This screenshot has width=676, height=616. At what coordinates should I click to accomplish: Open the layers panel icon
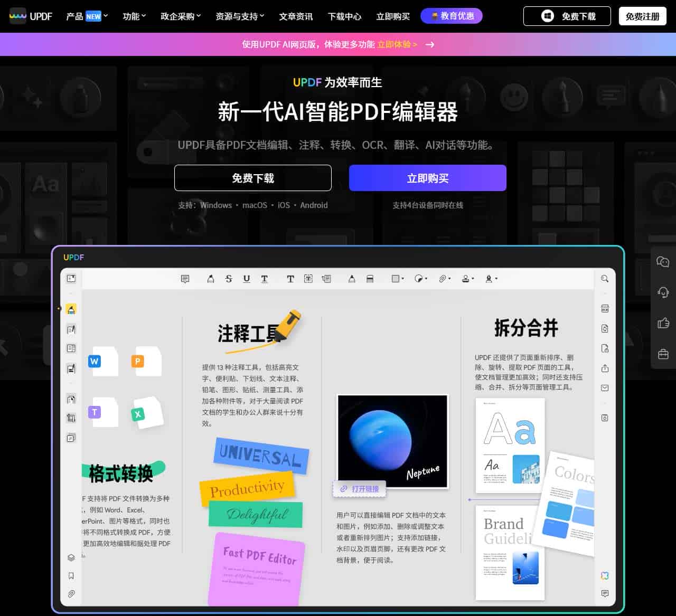(71, 557)
